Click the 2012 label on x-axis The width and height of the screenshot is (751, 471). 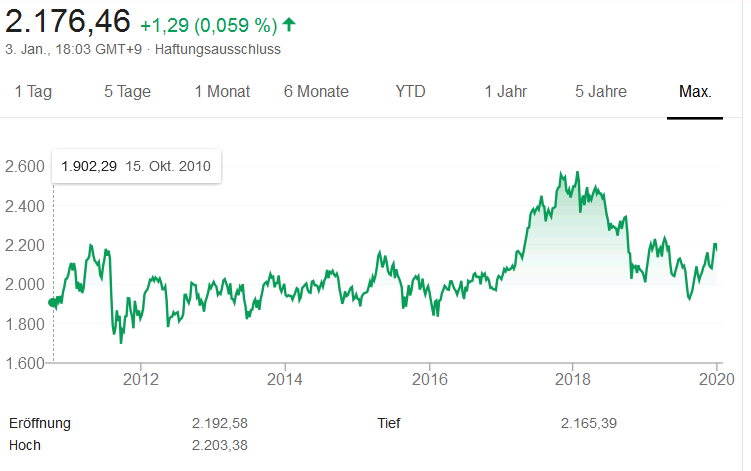(x=141, y=379)
